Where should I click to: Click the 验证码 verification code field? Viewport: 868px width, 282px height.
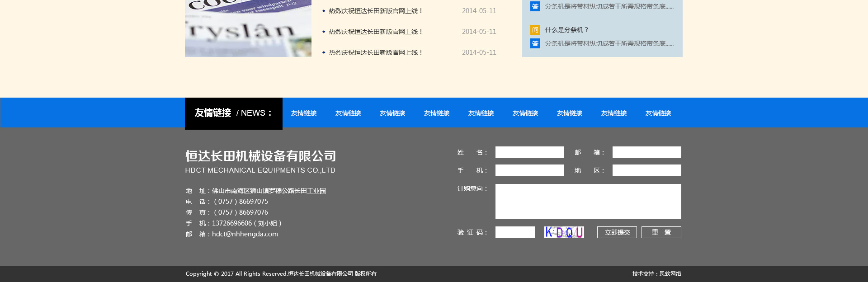(x=515, y=232)
